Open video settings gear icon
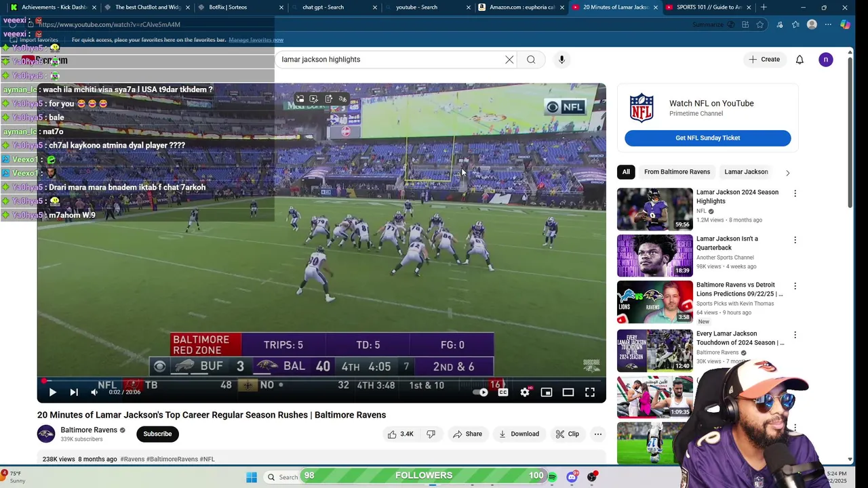Screen dimensions: 868x488 tap(525, 392)
